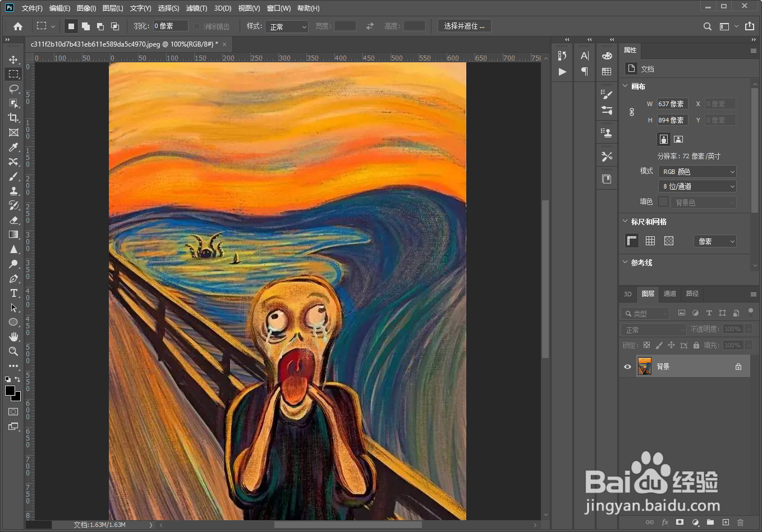Switch to the 通道 tab
The image size is (762, 532).
point(670,293)
